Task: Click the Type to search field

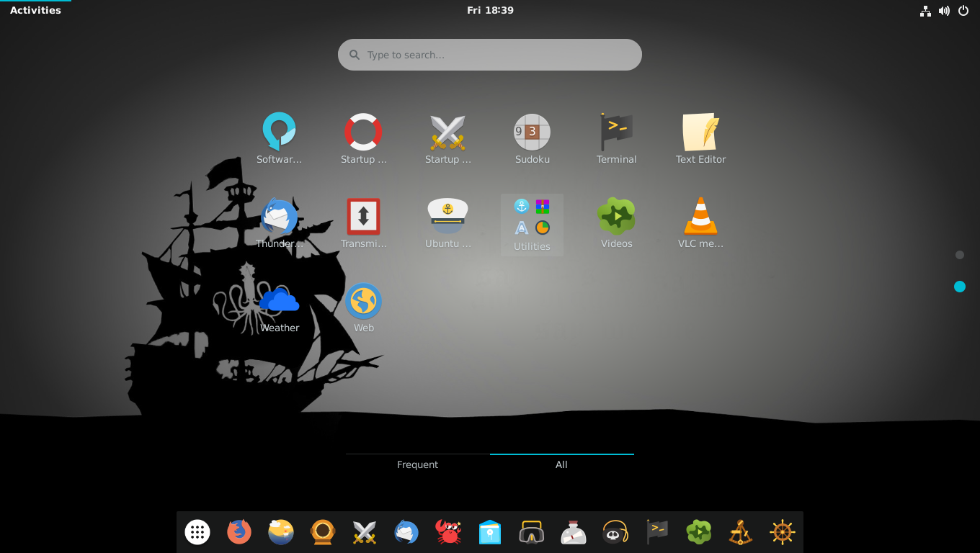Action: point(490,55)
